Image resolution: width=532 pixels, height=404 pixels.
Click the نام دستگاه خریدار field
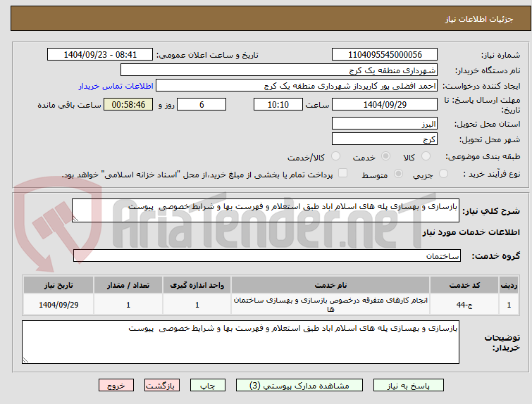coord(279,70)
